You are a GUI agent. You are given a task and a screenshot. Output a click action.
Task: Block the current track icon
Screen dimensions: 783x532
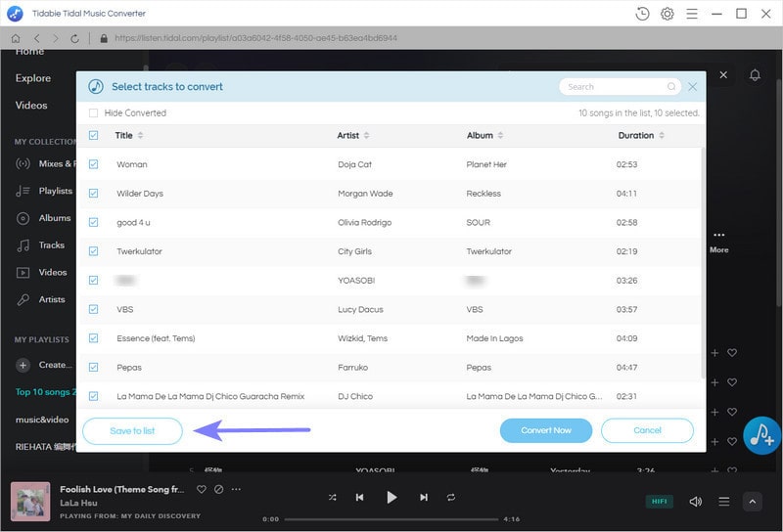tap(218, 489)
